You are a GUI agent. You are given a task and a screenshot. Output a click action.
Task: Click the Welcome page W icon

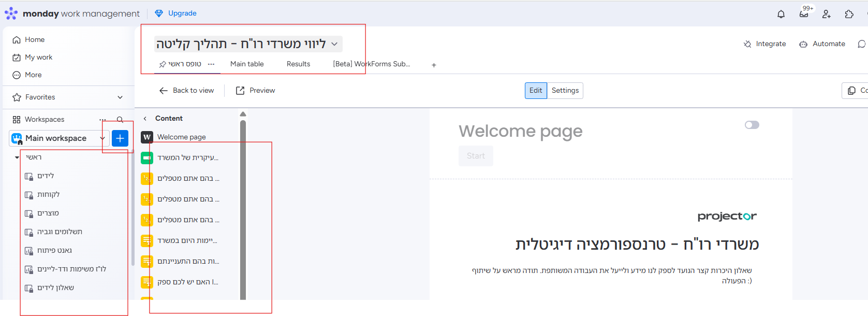pyautogui.click(x=147, y=137)
